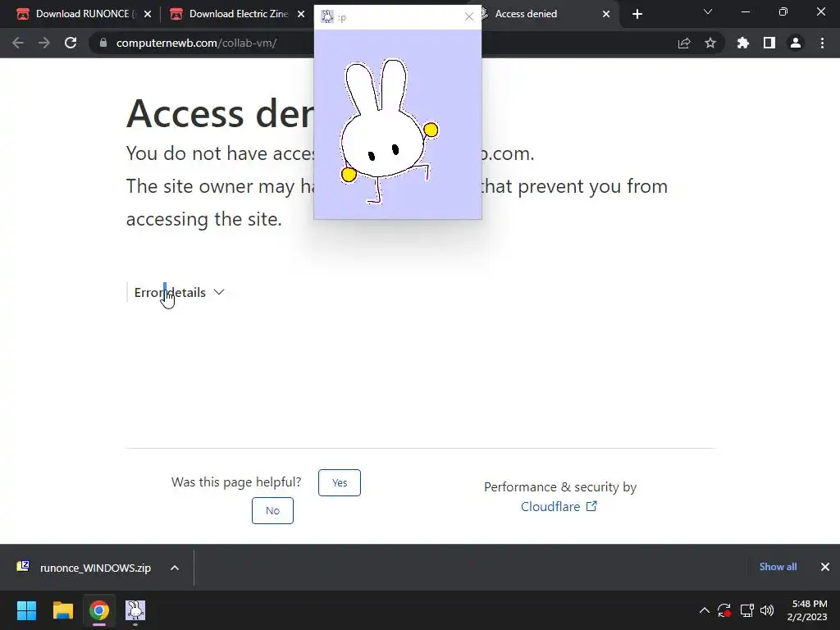Minimize the Chrome window
Image resolution: width=840 pixels, height=630 pixels.
pyautogui.click(x=745, y=11)
